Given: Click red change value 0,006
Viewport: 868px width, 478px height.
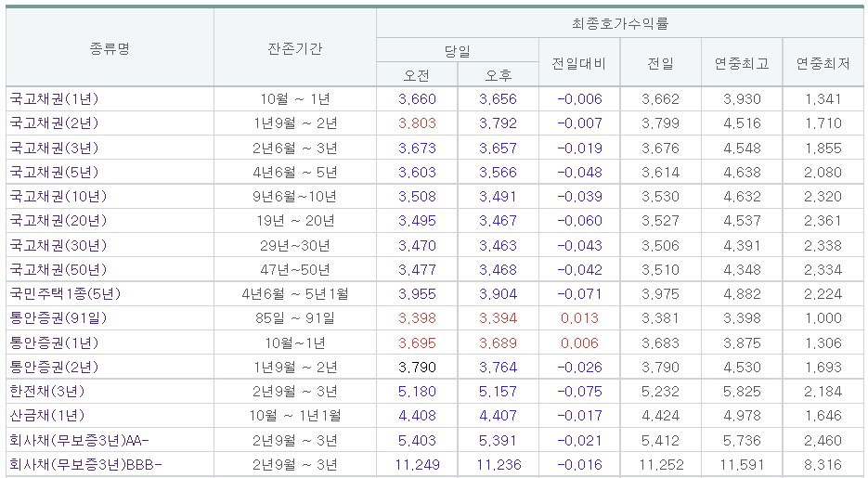Looking at the screenshot, I should click(x=579, y=342).
